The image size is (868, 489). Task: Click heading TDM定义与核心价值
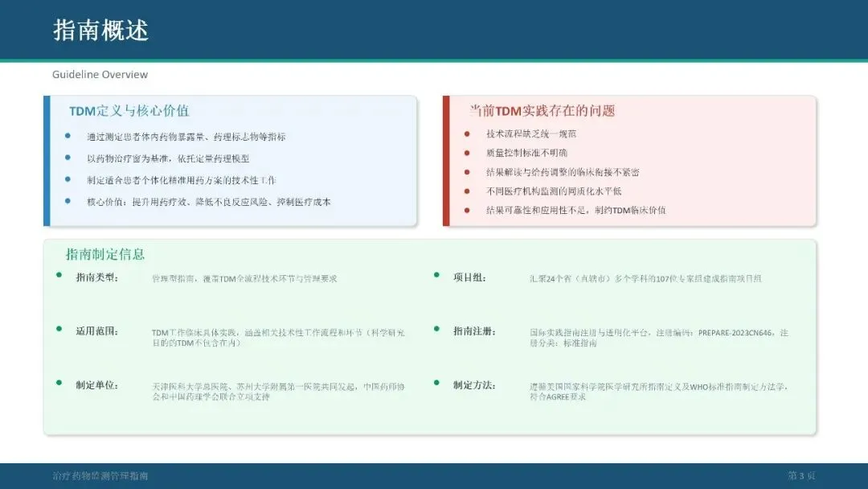[129, 111]
